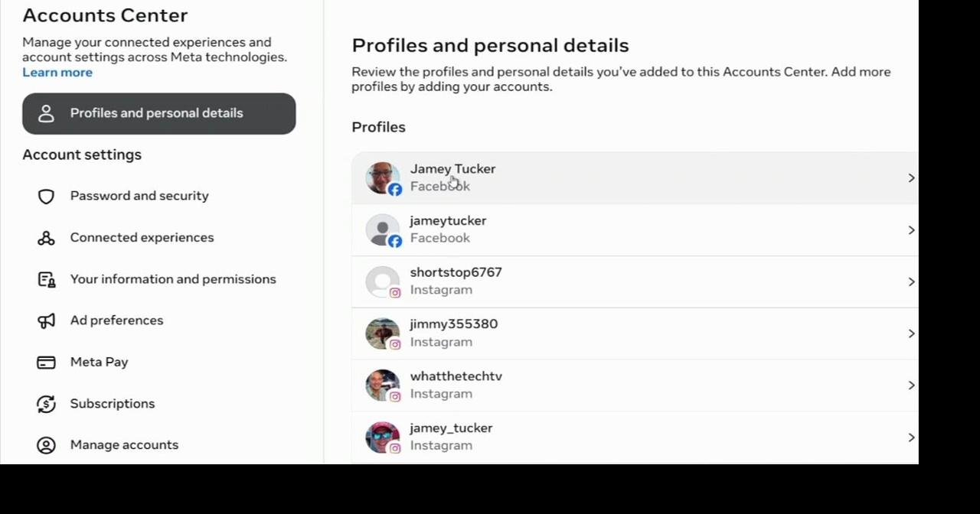Image resolution: width=980 pixels, height=514 pixels.
Task: Click the Meta Pay card icon
Action: click(x=46, y=363)
